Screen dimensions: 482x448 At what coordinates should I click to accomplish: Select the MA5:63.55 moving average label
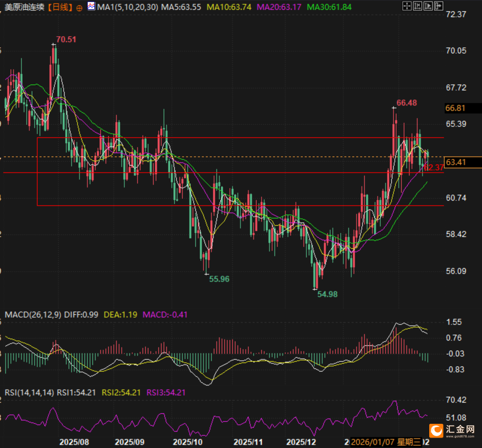(x=181, y=7)
